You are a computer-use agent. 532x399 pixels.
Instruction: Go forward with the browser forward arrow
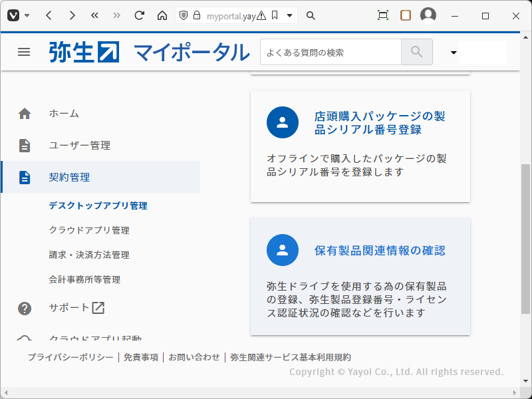[x=72, y=15]
